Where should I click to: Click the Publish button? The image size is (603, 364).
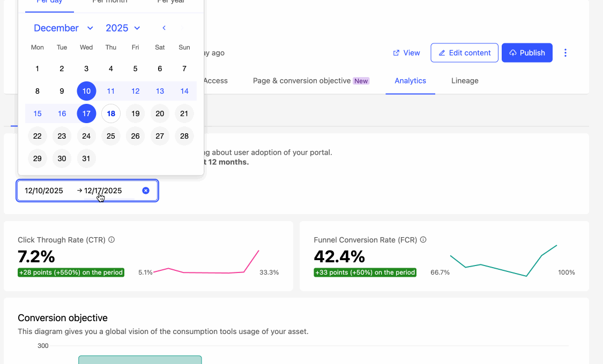(526, 53)
